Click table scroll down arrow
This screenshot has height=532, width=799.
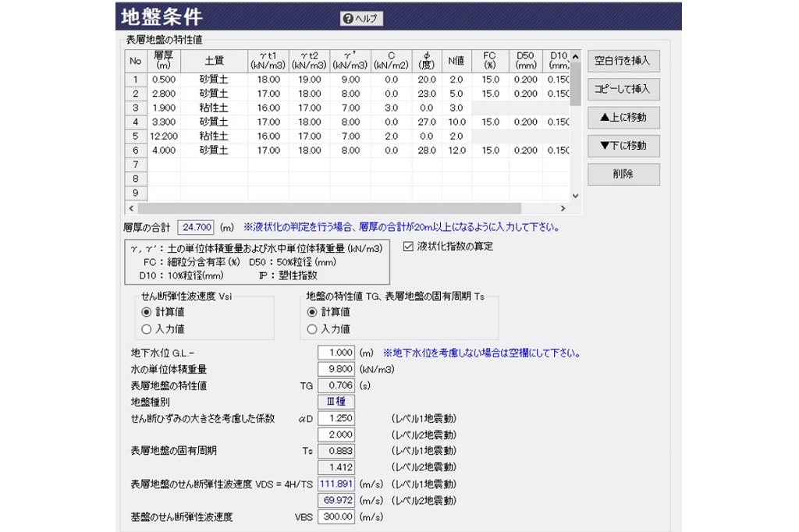pyautogui.click(x=575, y=196)
